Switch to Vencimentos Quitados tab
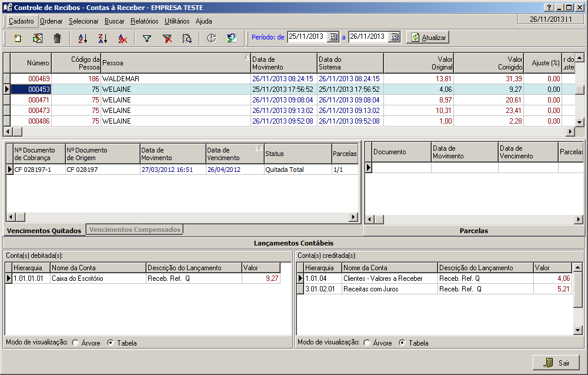The height and width of the screenshot is (375, 588). coord(44,230)
